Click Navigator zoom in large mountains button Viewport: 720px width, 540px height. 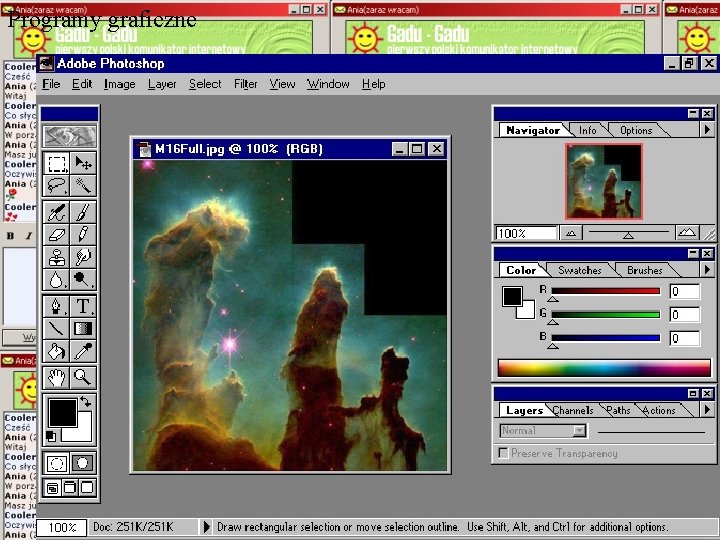pyautogui.click(x=686, y=233)
